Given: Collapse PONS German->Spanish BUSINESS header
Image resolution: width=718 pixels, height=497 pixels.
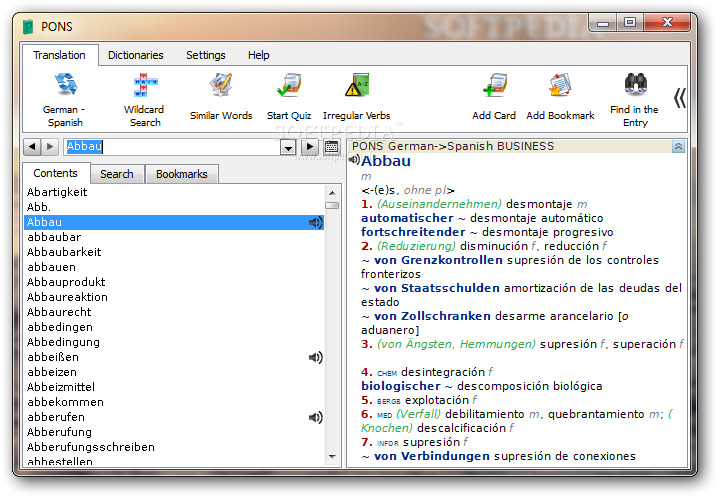Looking at the screenshot, I should 679,147.
